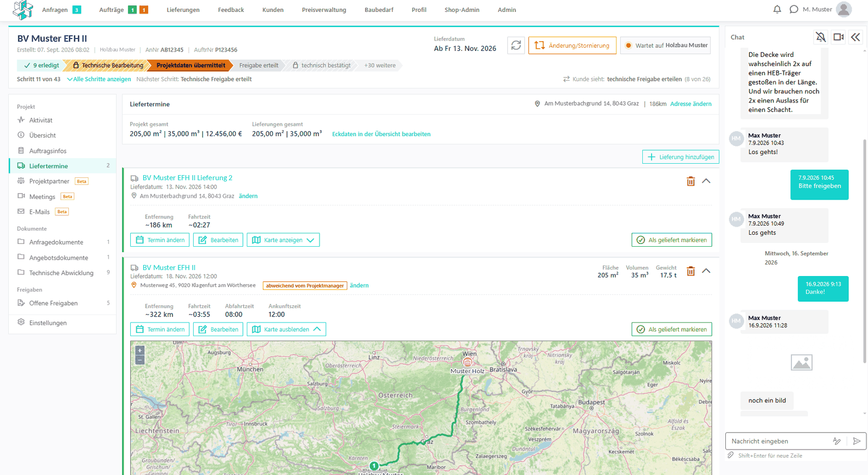Click the M. Muster user avatar
868x475 pixels.
[844, 9]
